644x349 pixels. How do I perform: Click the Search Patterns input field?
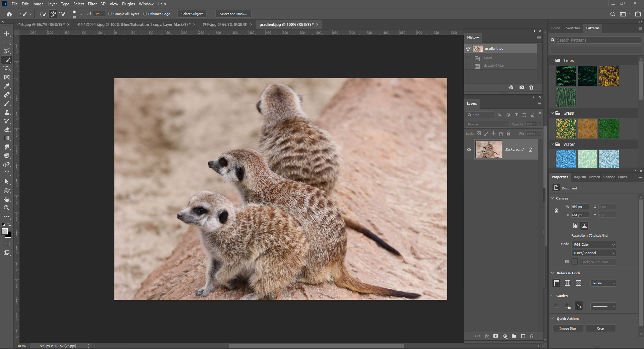tap(598, 40)
